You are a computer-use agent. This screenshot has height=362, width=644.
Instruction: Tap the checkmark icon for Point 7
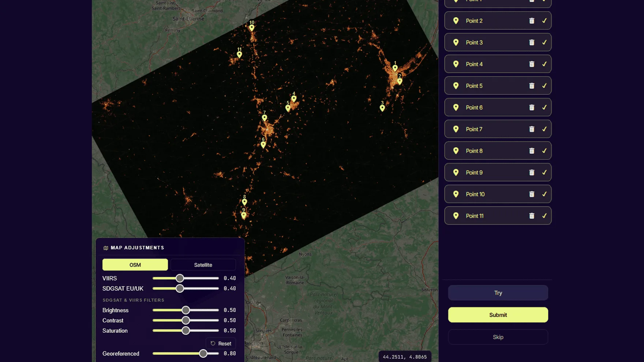pyautogui.click(x=544, y=129)
